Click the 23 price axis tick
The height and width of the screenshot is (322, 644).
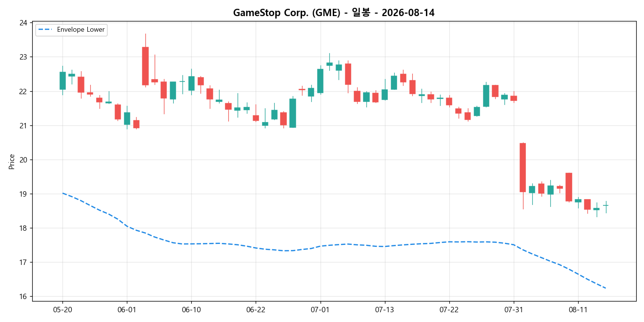point(23,57)
